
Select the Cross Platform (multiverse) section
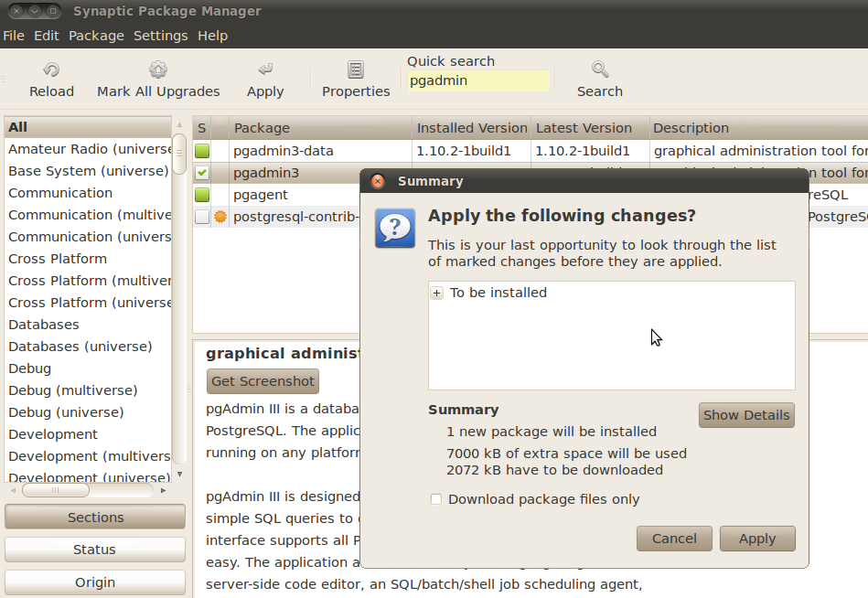(88, 281)
